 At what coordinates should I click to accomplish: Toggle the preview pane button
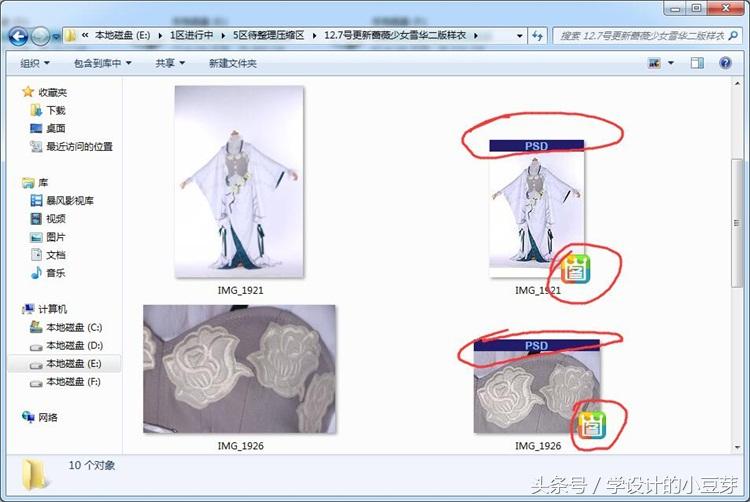click(697, 63)
